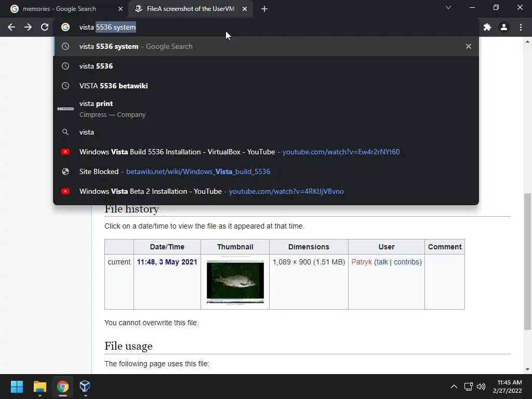The height and width of the screenshot is (399, 532).
Task: Reload the current page
Action: coord(45,27)
